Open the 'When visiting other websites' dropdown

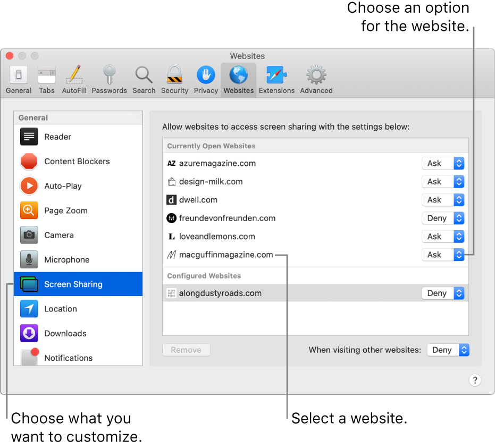(448, 350)
